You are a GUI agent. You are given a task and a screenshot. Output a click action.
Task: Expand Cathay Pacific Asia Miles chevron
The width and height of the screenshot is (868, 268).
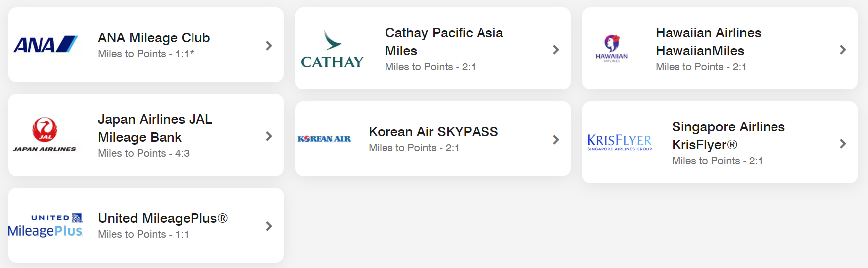click(x=556, y=50)
